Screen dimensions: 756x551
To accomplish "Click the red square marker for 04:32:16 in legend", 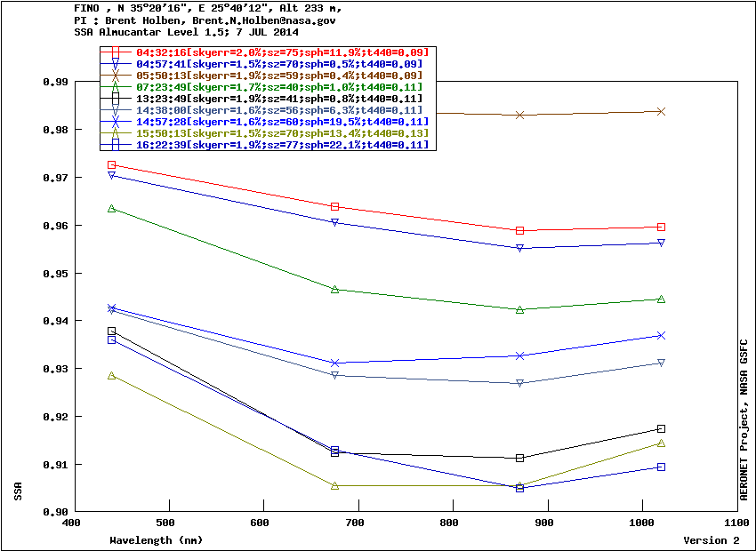I will [x=117, y=52].
